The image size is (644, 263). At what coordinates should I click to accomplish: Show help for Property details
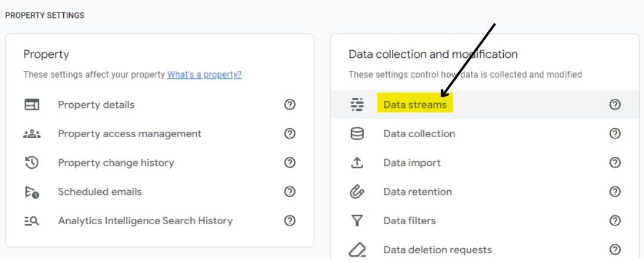point(290,105)
